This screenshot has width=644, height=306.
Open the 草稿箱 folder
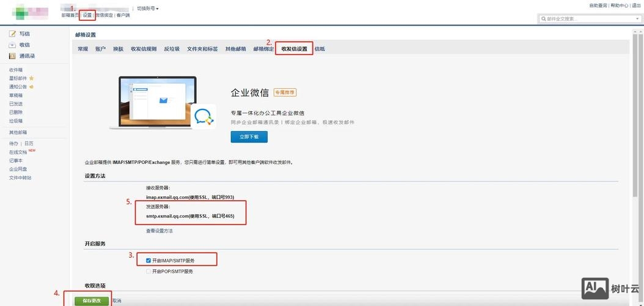tap(16, 95)
